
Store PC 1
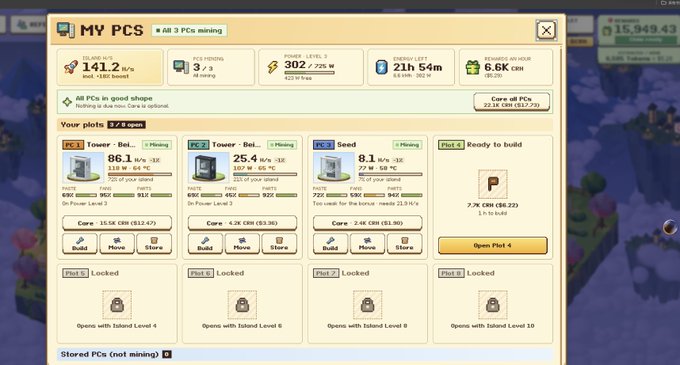154,244
